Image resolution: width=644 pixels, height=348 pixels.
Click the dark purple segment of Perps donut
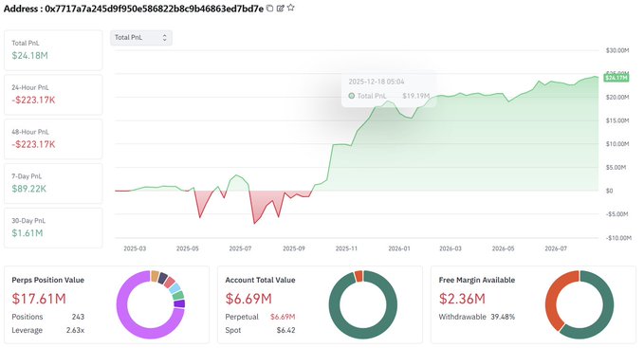click(179, 303)
